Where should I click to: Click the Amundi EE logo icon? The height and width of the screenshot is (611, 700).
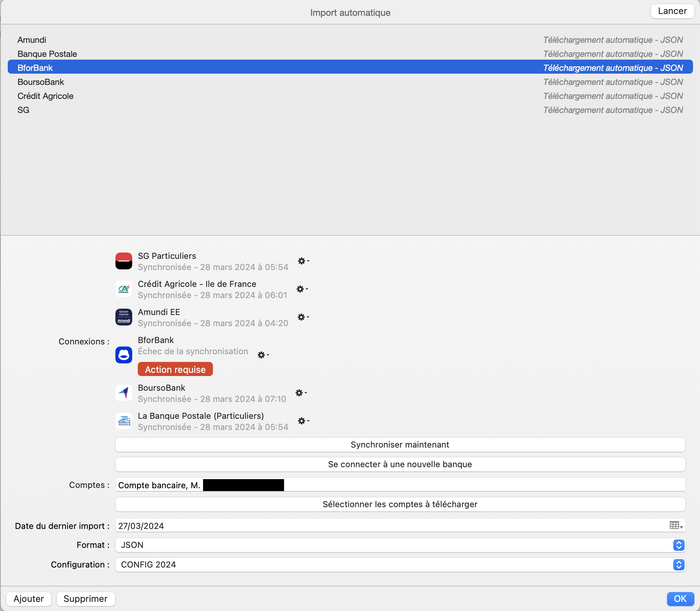coord(124,317)
